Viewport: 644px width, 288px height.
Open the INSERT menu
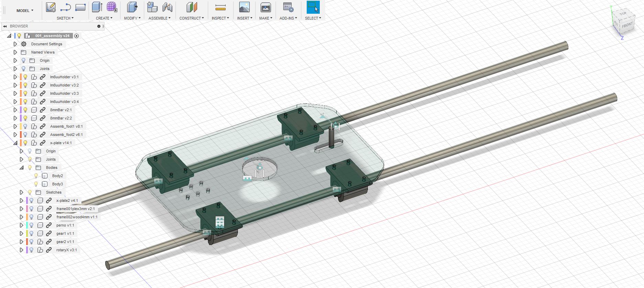point(244,18)
